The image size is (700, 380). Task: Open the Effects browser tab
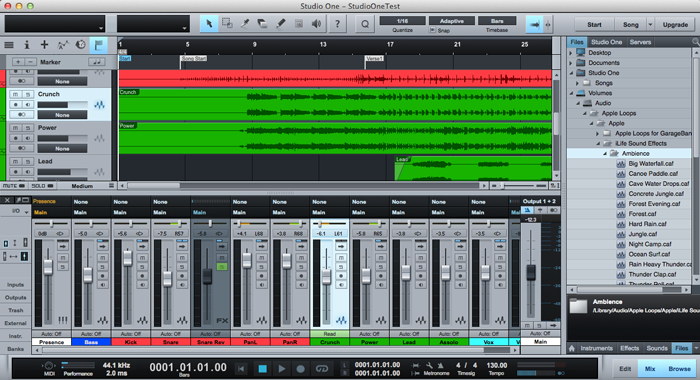pyautogui.click(x=629, y=348)
